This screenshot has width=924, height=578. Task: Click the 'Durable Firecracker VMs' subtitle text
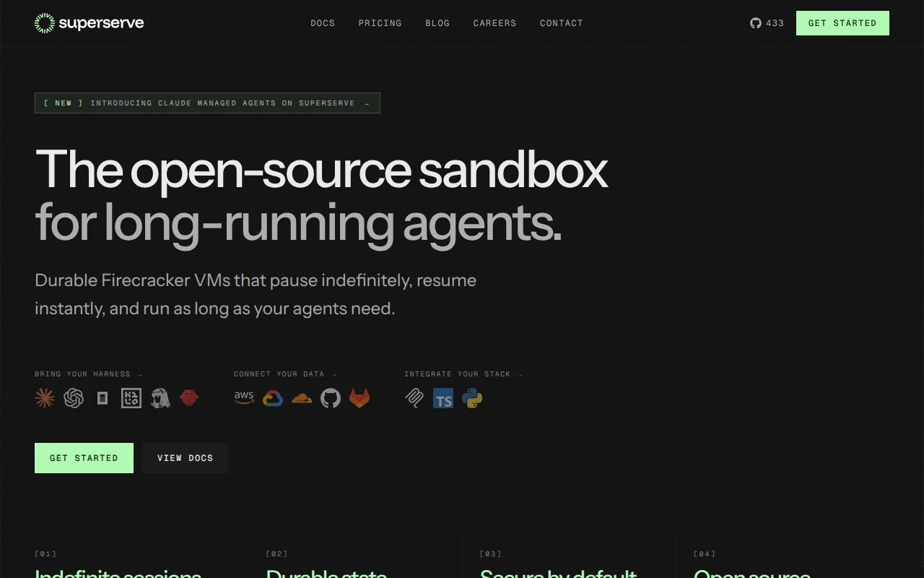[x=256, y=294]
